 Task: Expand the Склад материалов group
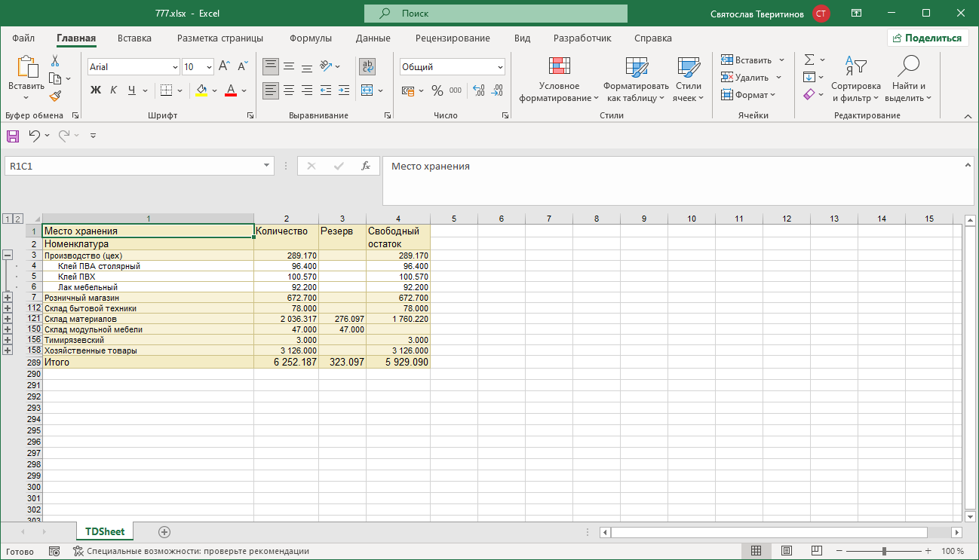(8, 319)
